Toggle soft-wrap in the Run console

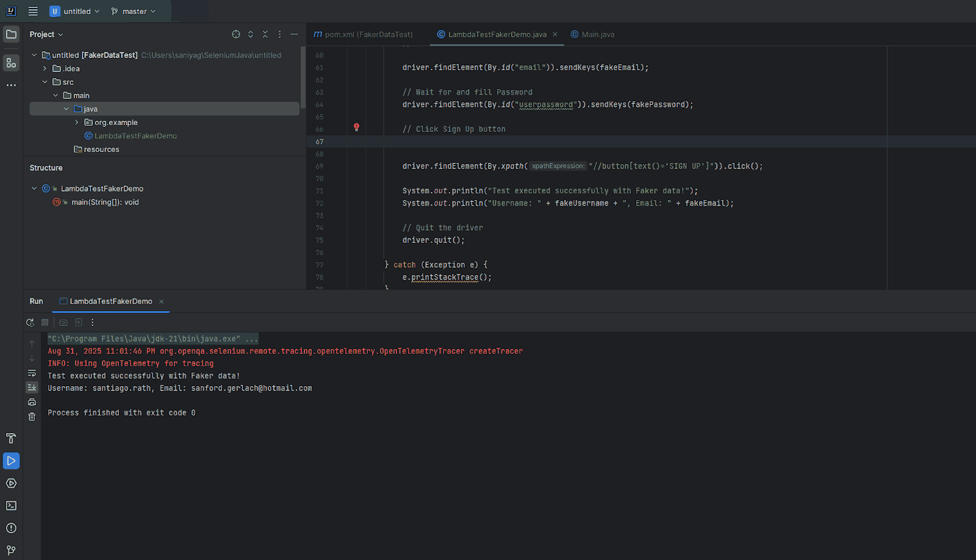click(x=32, y=373)
